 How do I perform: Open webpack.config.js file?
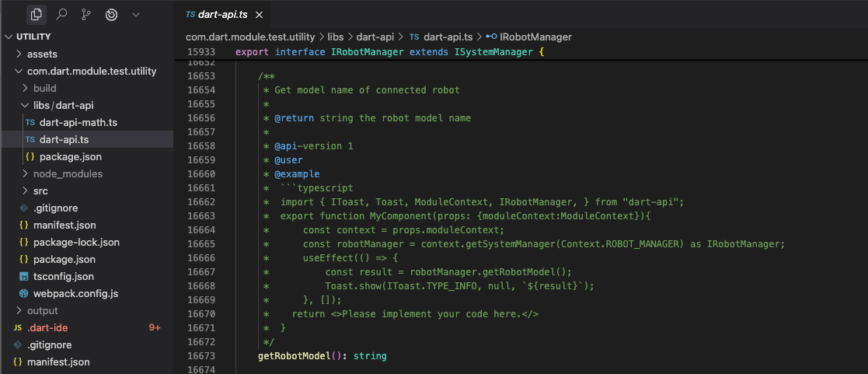pyautogui.click(x=75, y=293)
